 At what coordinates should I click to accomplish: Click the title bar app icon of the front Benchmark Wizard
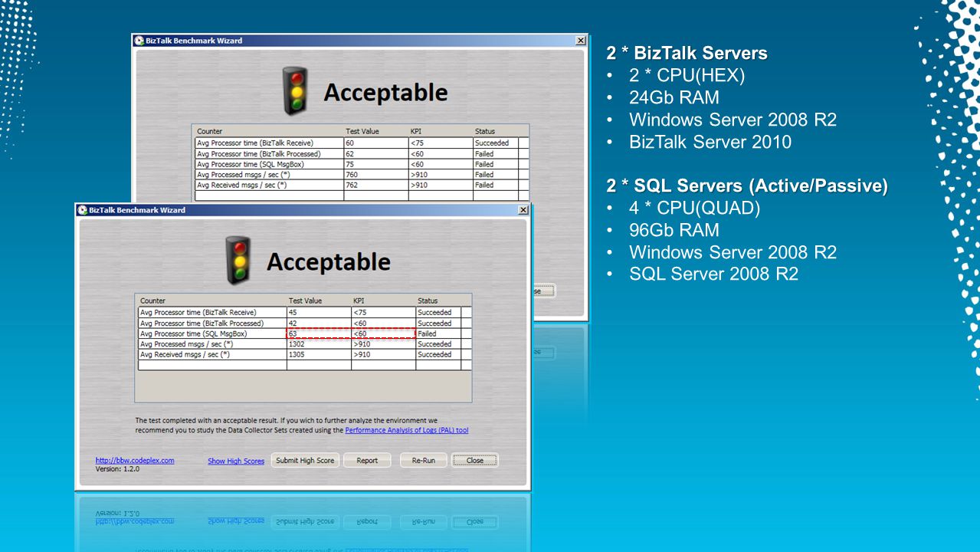82,210
